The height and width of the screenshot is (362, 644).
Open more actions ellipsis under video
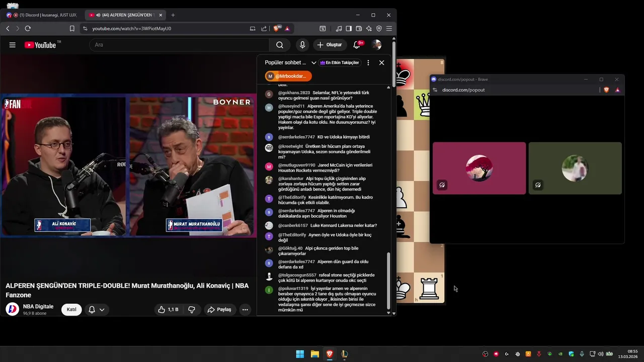click(x=245, y=310)
